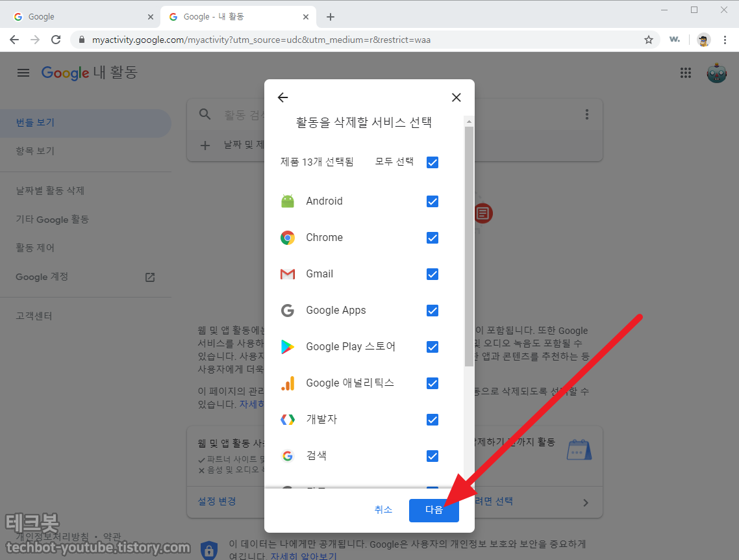Click the Google 내 활동 logo
The image size is (739, 560).
(89, 73)
